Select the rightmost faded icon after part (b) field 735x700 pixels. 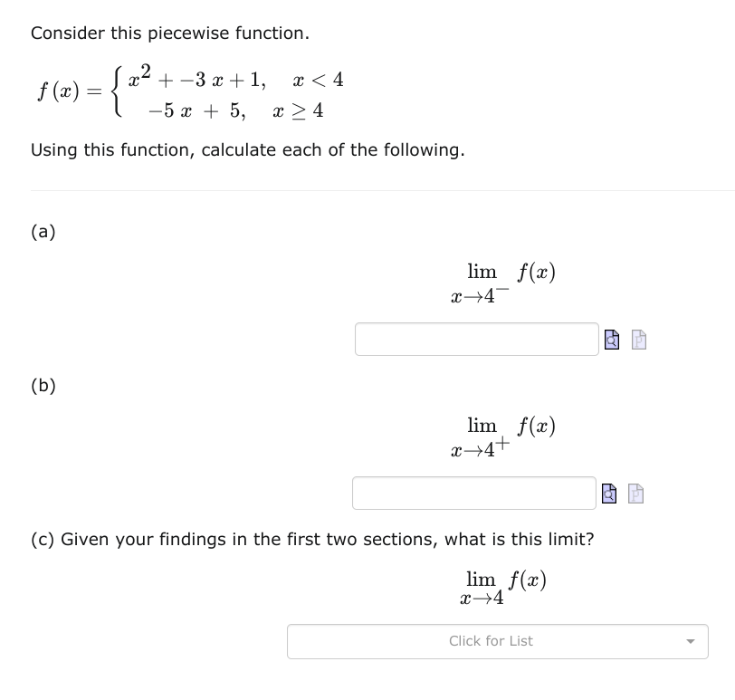click(x=634, y=493)
